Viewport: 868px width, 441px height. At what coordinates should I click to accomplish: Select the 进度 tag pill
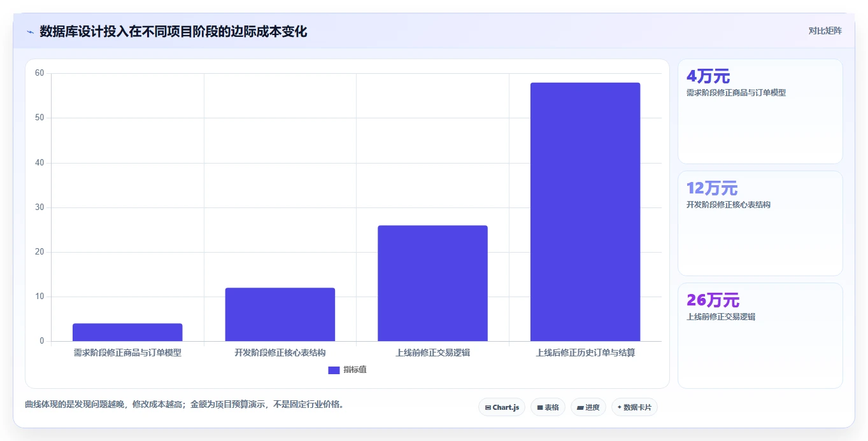tap(588, 407)
